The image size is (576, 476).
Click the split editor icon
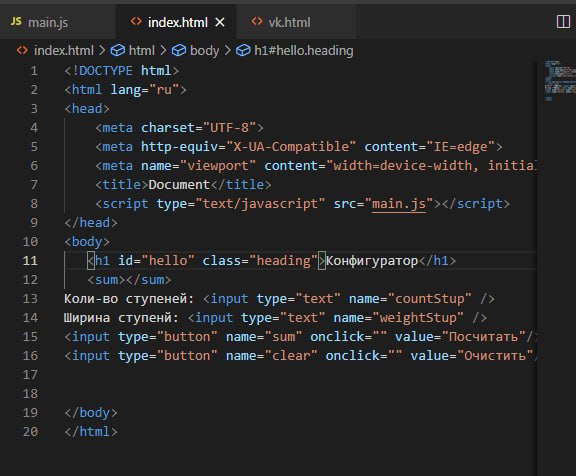[563, 22]
